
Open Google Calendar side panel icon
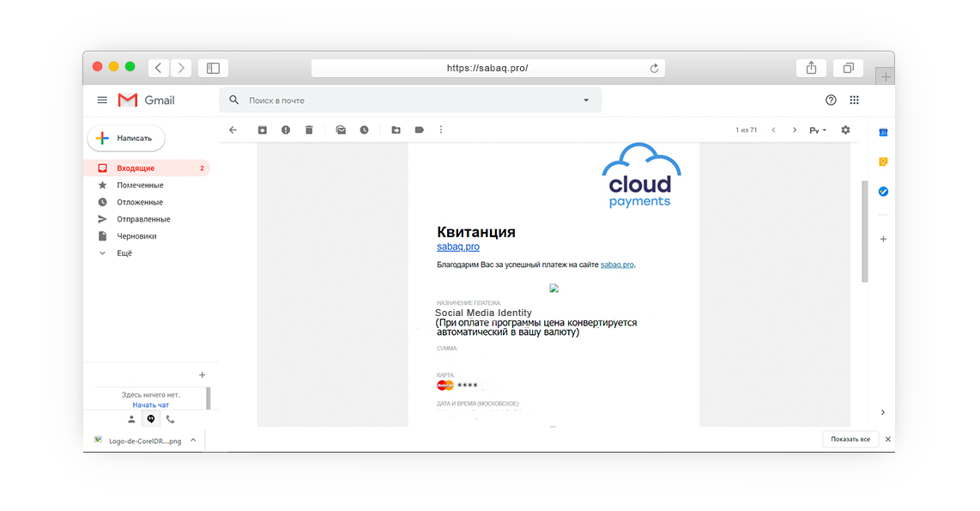(x=883, y=132)
